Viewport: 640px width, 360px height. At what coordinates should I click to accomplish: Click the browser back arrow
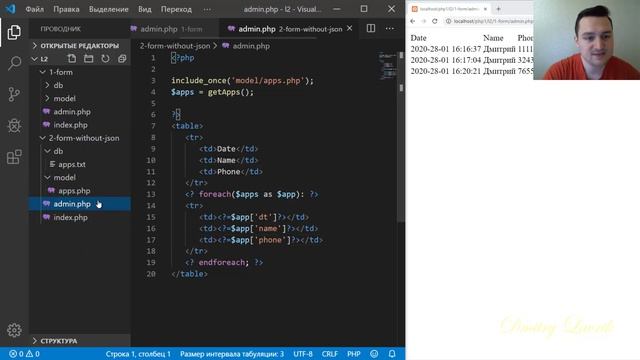[413, 21]
